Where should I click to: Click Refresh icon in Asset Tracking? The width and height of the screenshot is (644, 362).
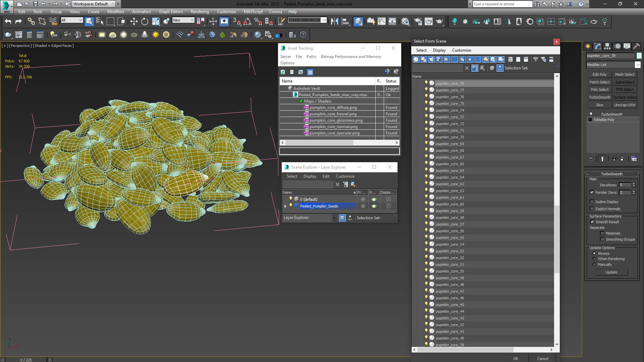pyautogui.click(x=283, y=72)
